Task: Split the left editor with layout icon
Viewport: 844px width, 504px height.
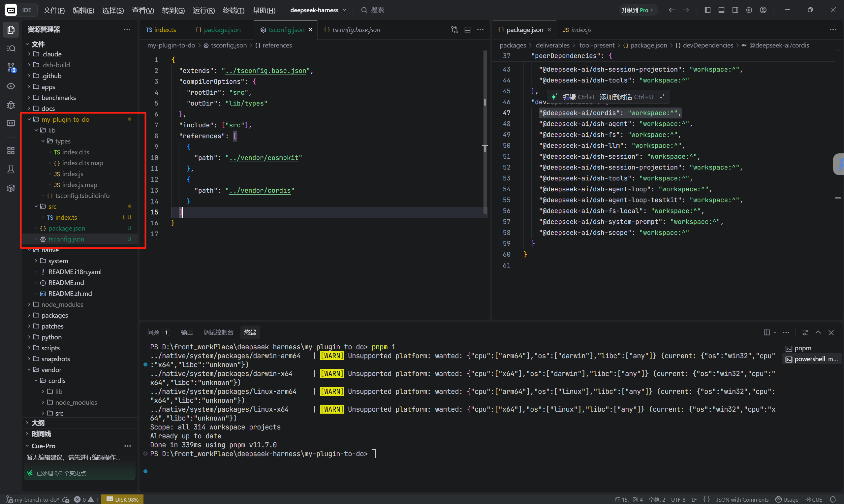Action: pos(467,30)
